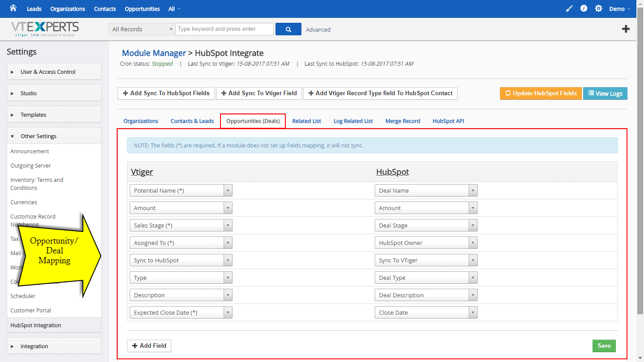Open the Log Related List tab
The width and height of the screenshot is (644, 362).
[x=353, y=121]
